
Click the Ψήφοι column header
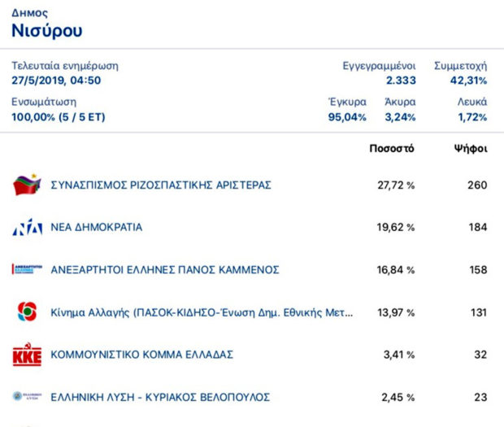tap(471, 149)
